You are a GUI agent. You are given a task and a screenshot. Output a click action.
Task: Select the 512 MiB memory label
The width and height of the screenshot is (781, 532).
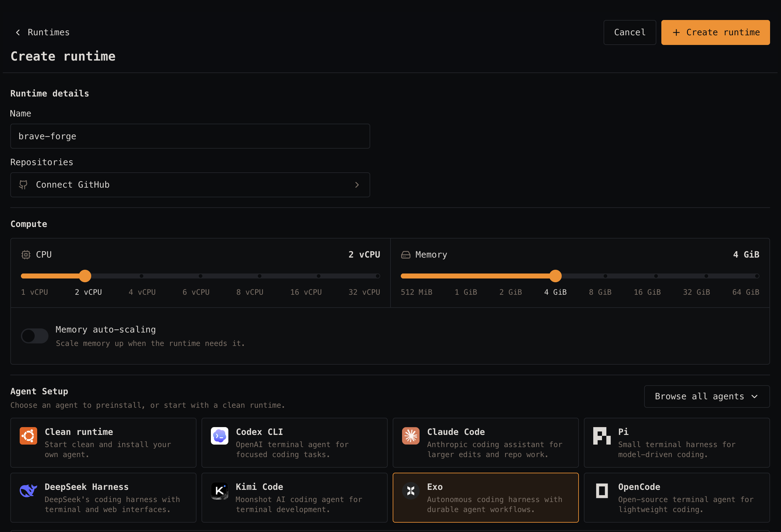[x=416, y=292]
